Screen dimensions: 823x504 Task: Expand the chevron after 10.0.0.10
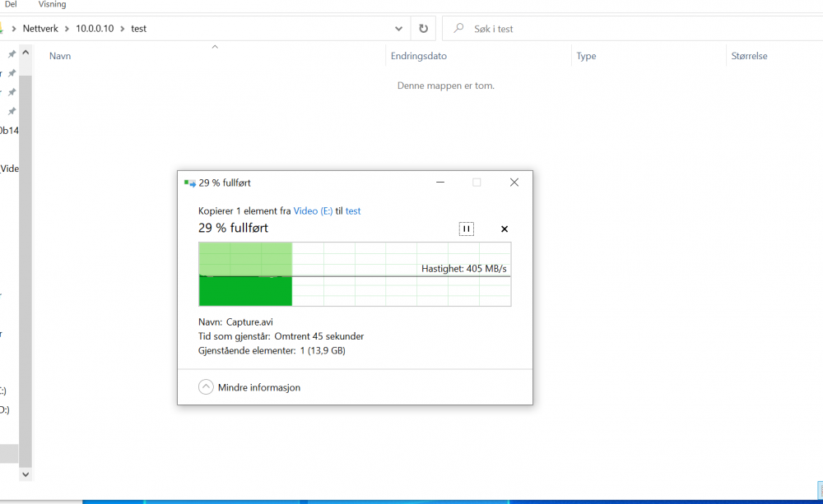(123, 29)
